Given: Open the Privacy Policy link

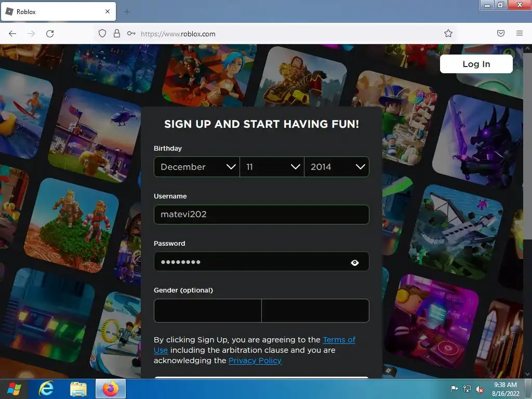Looking at the screenshot, I should click(x=255, y=361).
